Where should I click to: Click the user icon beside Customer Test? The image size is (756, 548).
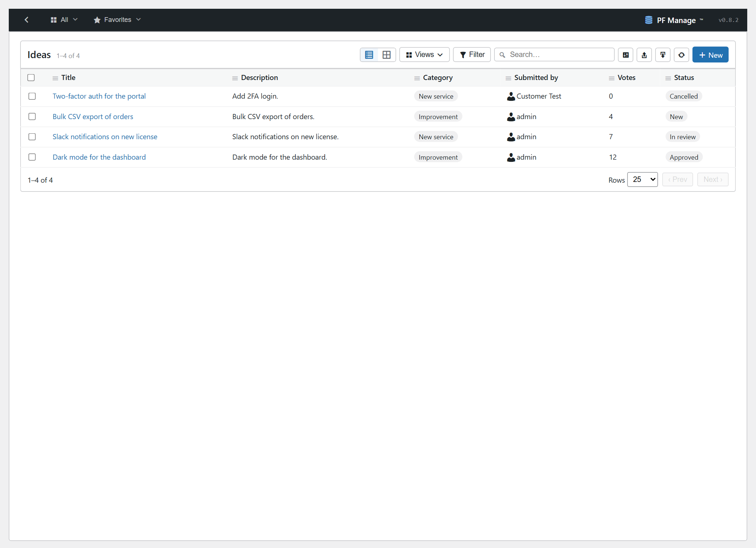[x=511, y=96]
